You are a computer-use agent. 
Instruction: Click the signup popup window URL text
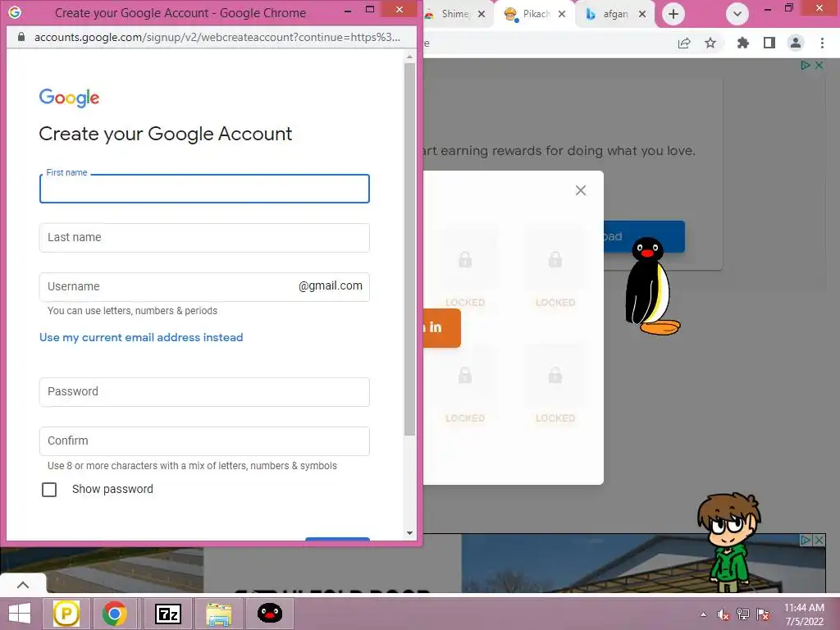point(217,37)
